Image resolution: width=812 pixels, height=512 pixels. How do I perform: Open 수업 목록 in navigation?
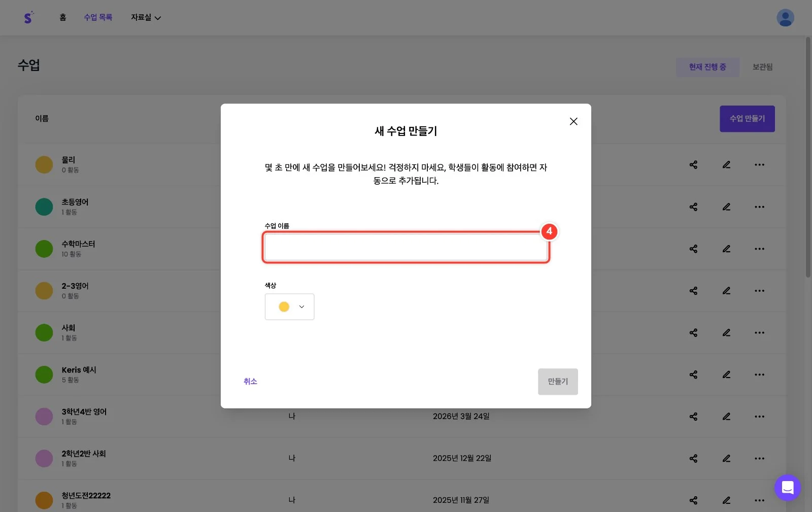[x=98, y=17]
